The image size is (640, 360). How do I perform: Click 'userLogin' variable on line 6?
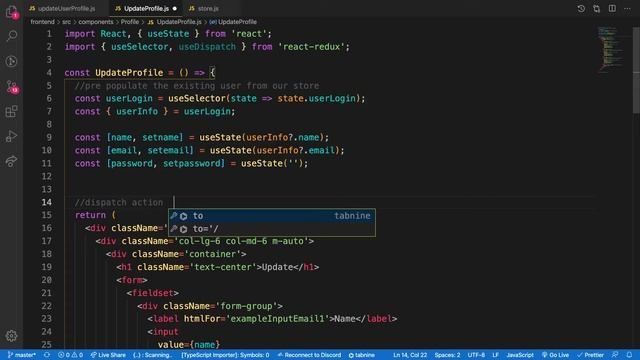(129, 98)
